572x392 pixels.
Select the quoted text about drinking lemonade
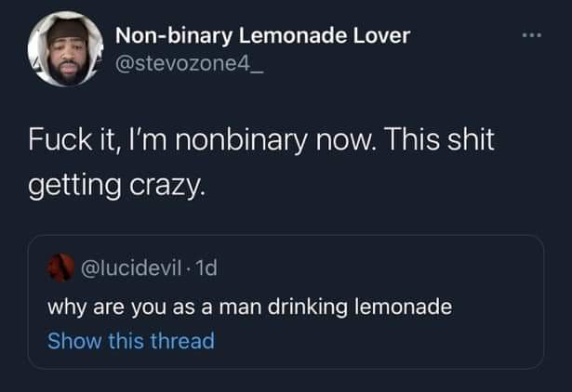click(x=250, y=307)
